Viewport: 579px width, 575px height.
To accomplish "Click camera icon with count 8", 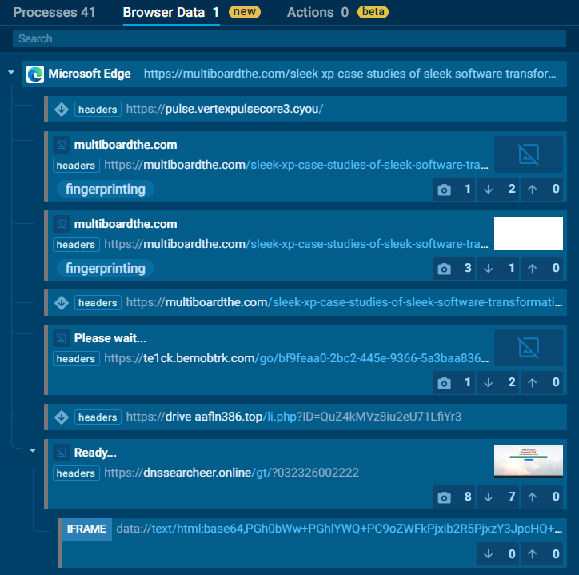I will coord(444,497).
